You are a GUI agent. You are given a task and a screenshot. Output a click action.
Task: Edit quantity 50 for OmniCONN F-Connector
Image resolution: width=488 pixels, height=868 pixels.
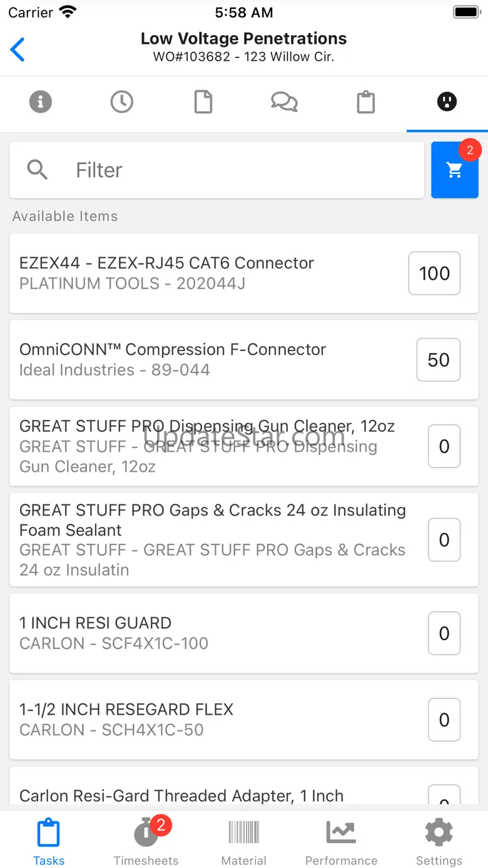pyautogui.click(x=438, y=360)
